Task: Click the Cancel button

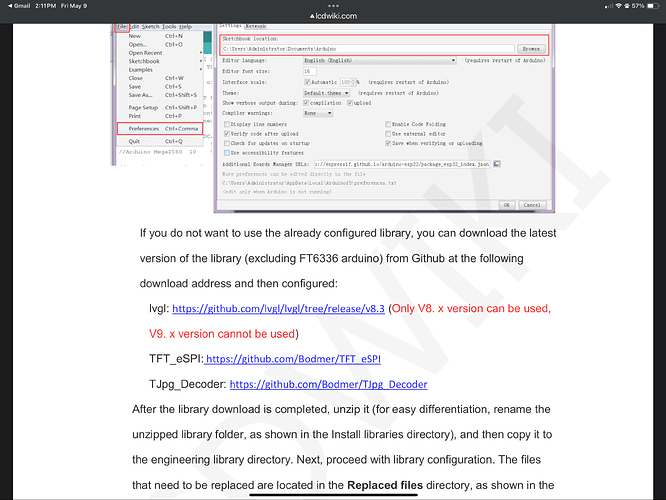Action: pyautogui.click(x=532, y=205)
